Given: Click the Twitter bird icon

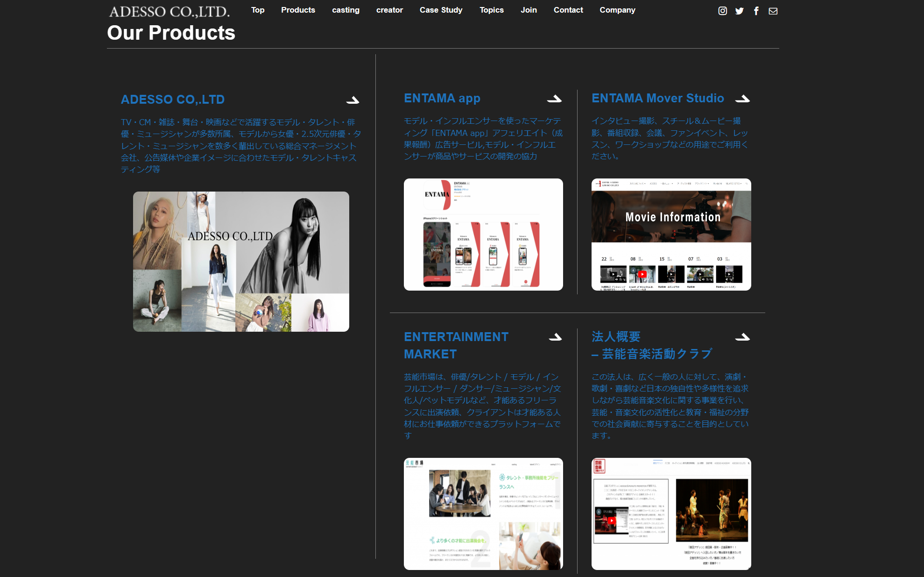Looking at the screenshot, I should pos(739,11).
